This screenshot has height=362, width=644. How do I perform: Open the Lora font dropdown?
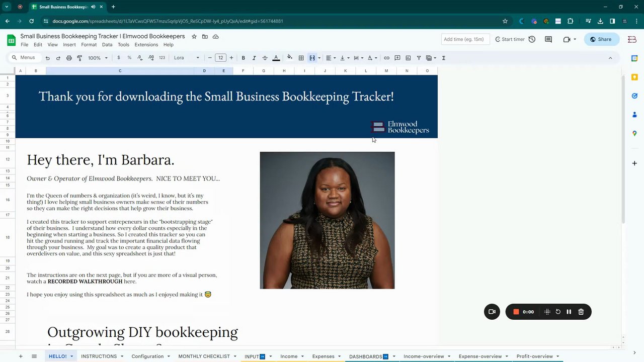coord(186,58)
